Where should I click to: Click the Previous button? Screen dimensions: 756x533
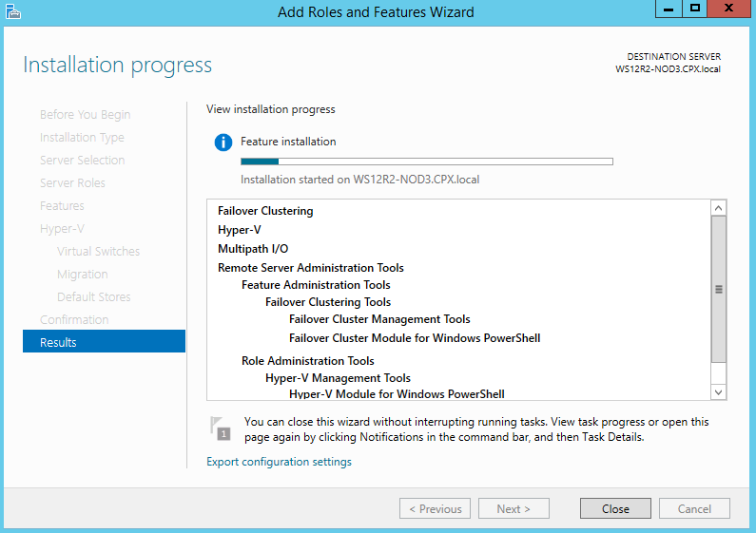pos(435,509)
